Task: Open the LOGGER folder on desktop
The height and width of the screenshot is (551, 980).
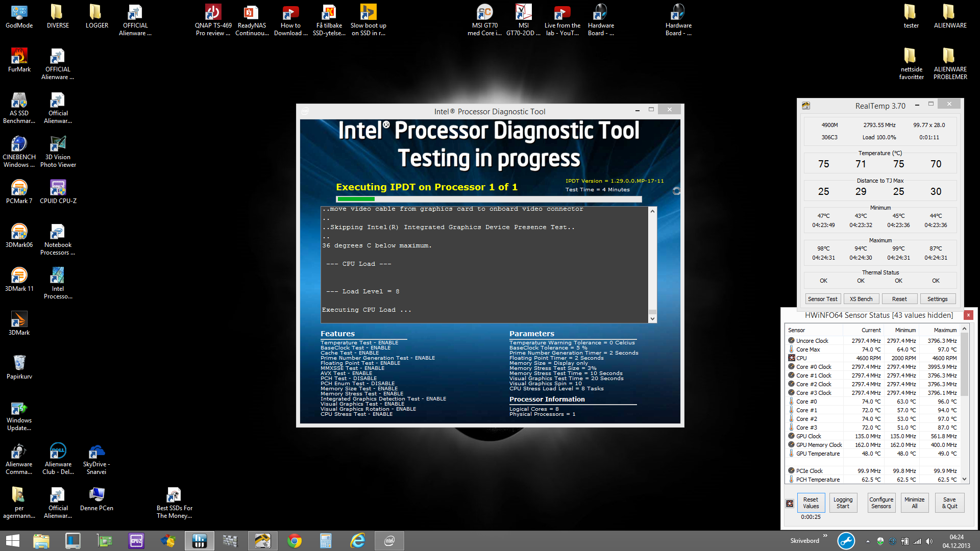Action: tap(96, 16)
